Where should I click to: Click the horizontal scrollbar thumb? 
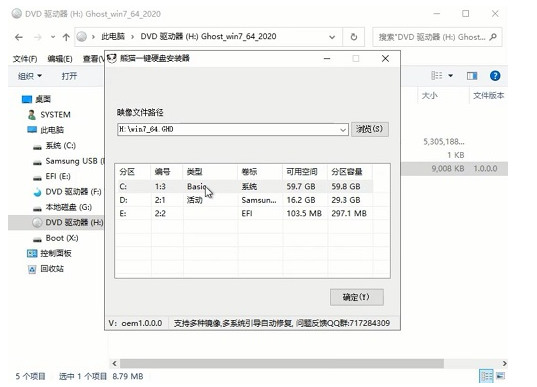(282, 363)
